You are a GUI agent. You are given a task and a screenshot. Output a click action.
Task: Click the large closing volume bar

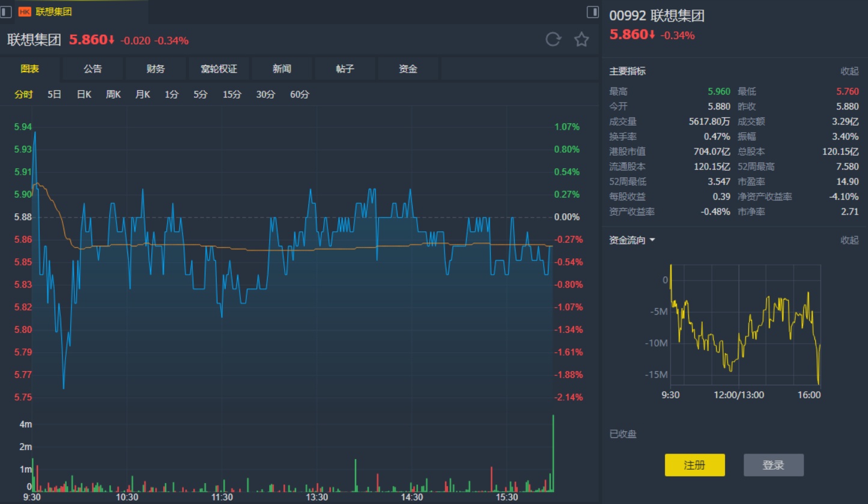[553, 454]
